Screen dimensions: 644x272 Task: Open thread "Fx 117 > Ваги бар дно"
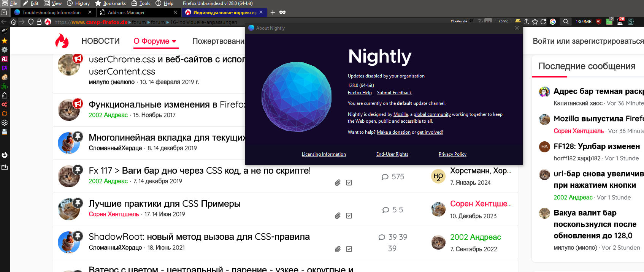pyautogui.click(x=200, y=171)
